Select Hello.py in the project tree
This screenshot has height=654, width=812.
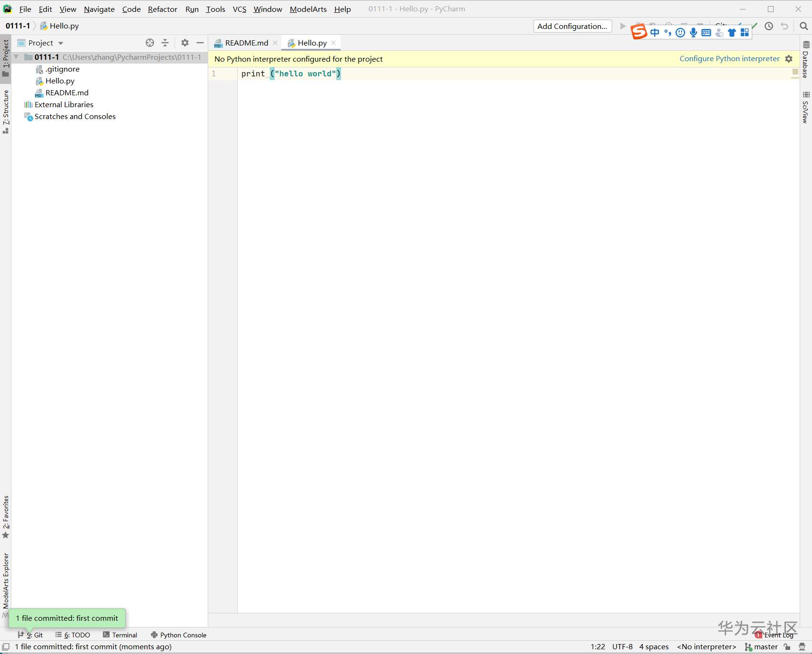click(60, 81)
